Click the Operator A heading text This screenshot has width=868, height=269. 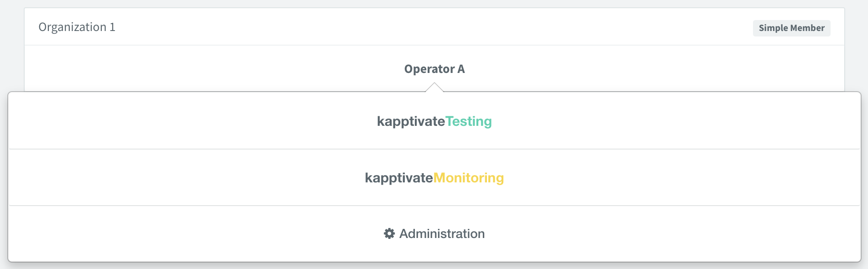coord(434,69)
